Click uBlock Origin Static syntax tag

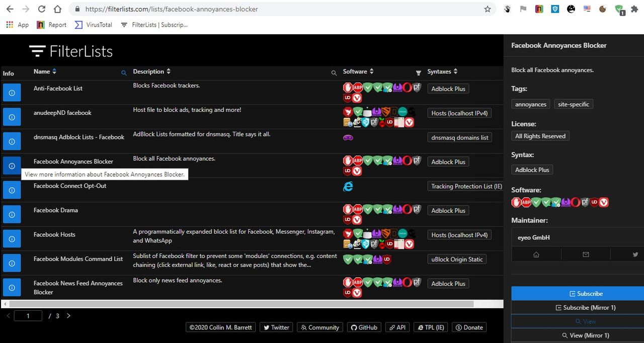point(457,259)
